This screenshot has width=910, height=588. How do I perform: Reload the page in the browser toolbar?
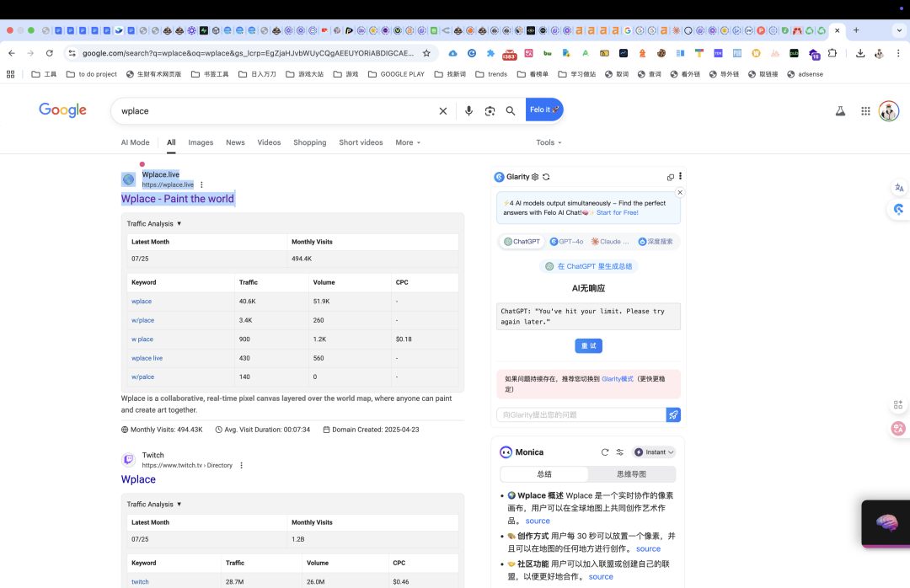click(x=50, y=53)
